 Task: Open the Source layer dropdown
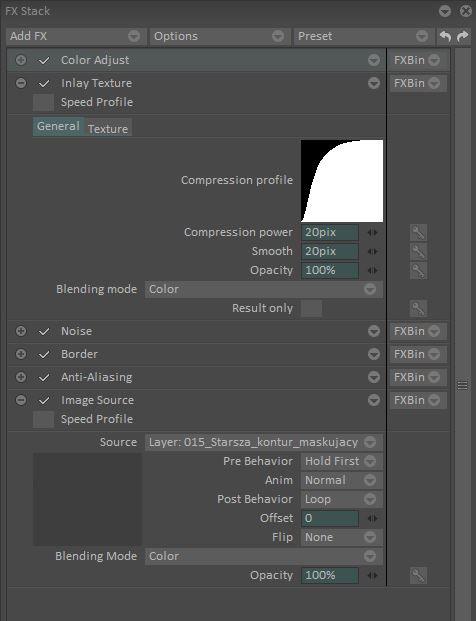click(x=264, y=442)
